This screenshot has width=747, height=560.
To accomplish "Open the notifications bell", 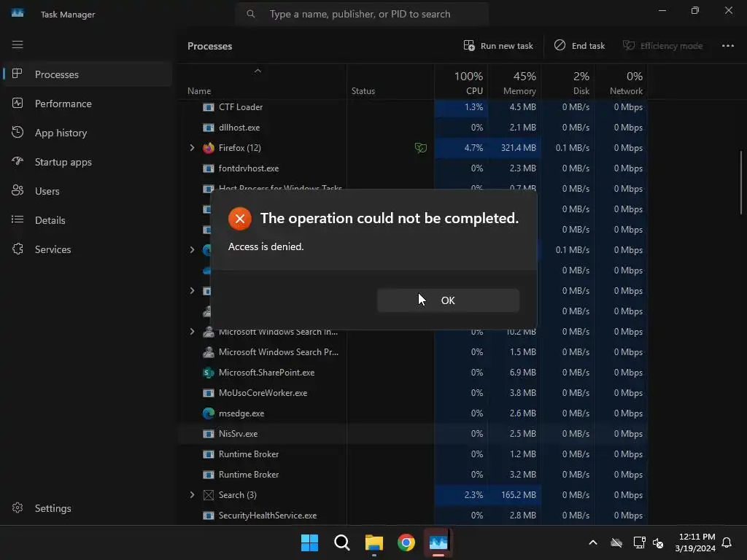I will point(727,542).
